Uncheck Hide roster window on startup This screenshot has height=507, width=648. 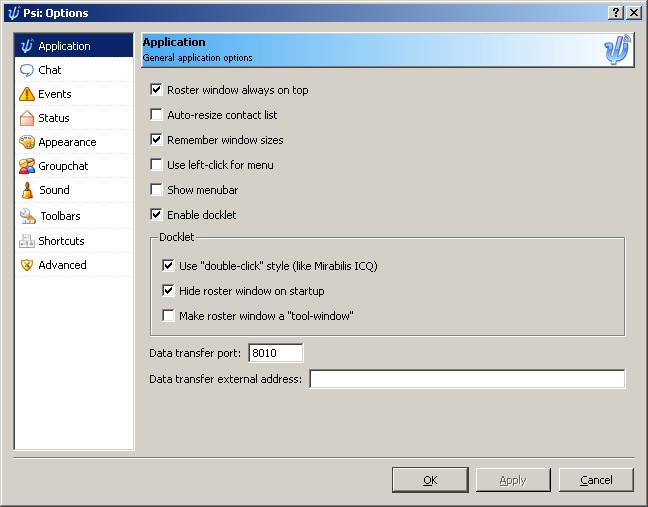coord(168,290)
